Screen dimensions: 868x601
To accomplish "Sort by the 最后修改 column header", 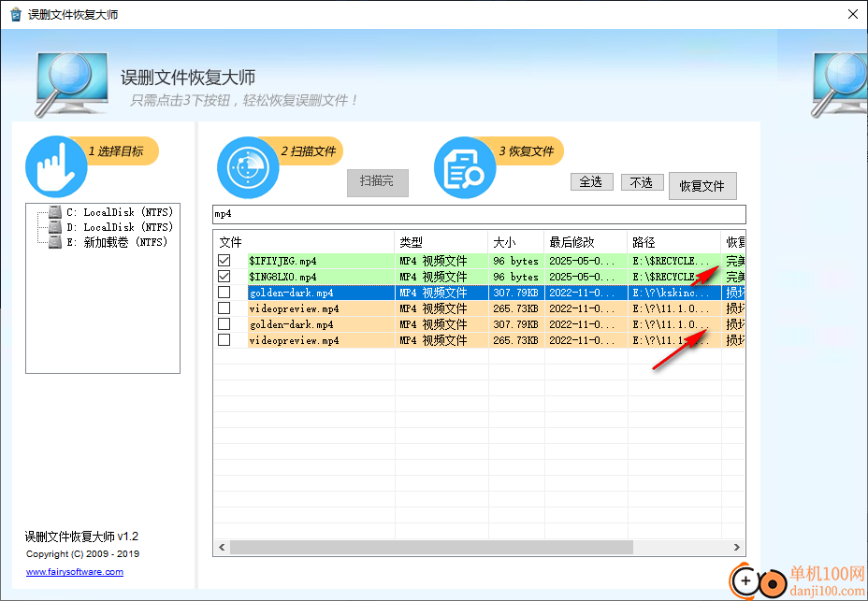I will click(x=586, y=242).
